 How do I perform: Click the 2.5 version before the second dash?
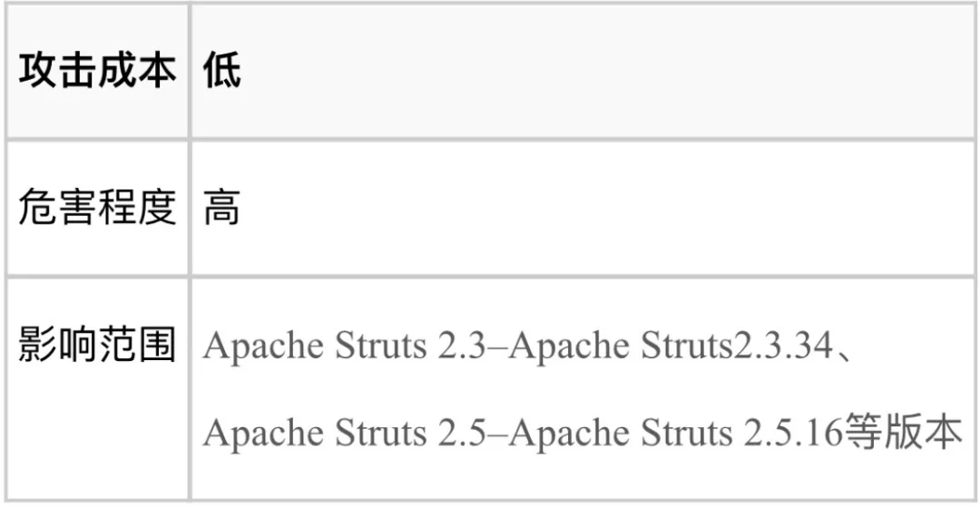coord(464,433)
